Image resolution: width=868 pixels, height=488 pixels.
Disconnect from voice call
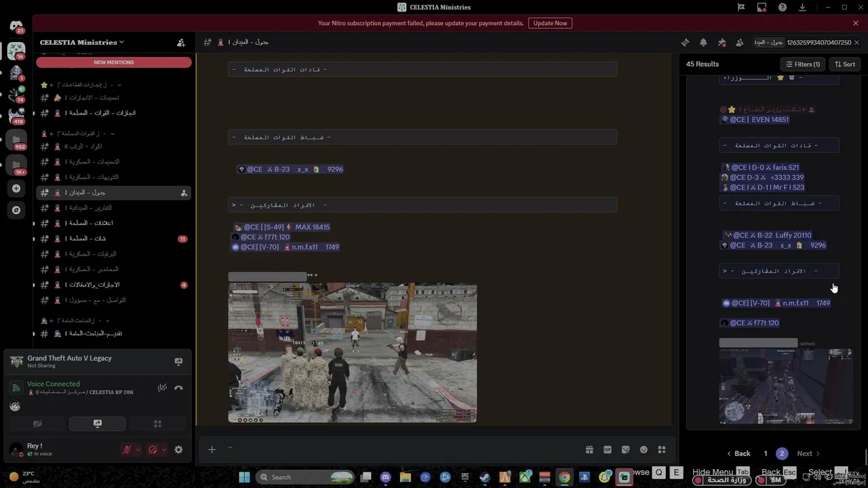point(178,388)
